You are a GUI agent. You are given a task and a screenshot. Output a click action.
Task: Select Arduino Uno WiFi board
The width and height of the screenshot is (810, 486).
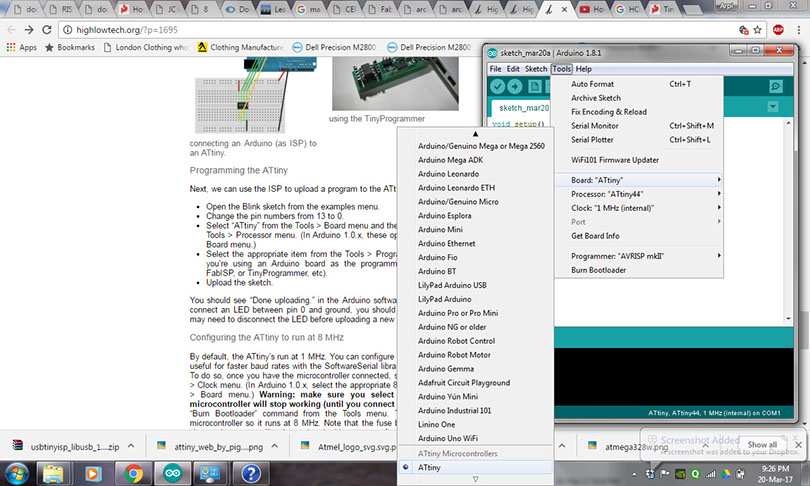(475, 438)
